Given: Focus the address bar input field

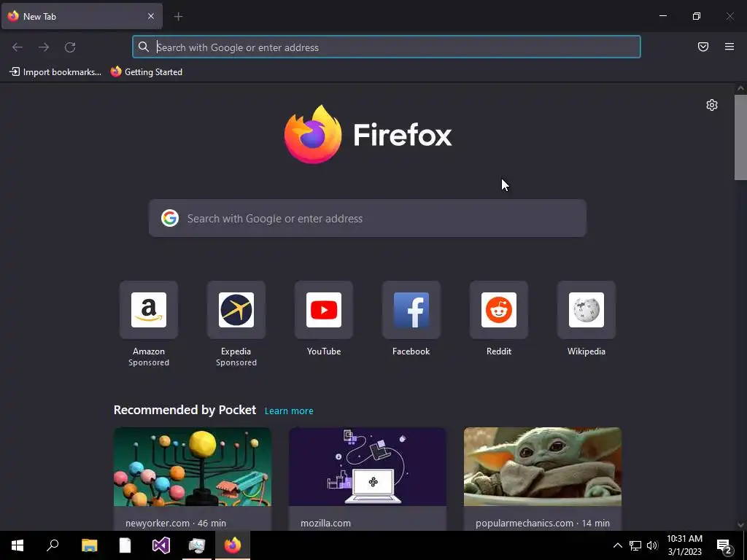Looking at the screenshot, I should [x=387, y=47].
